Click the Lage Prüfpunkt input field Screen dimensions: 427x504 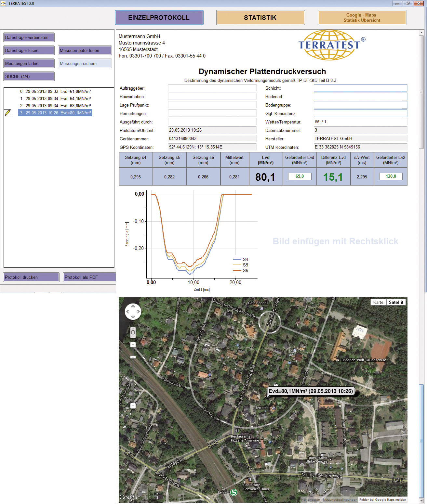point(212,105)
